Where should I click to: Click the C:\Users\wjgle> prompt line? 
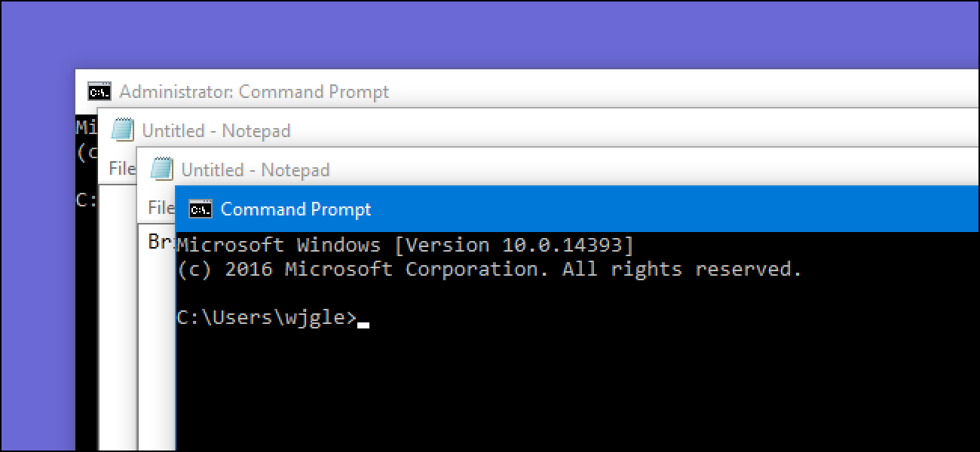(266, 318)
